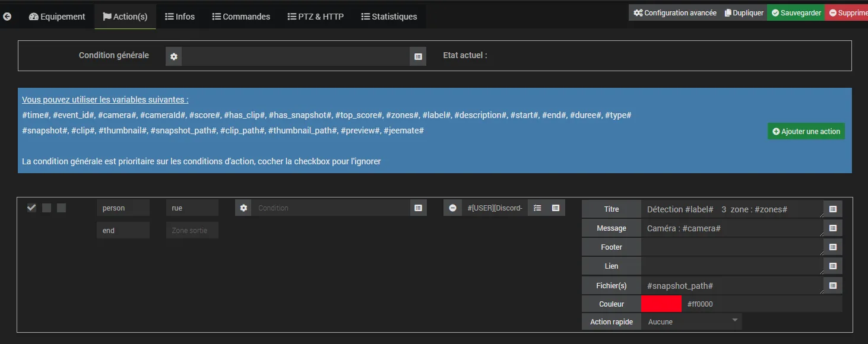This screenshot has width=868, height=344.
Task: Open Configuration avancée
Action: coord(674,12)
